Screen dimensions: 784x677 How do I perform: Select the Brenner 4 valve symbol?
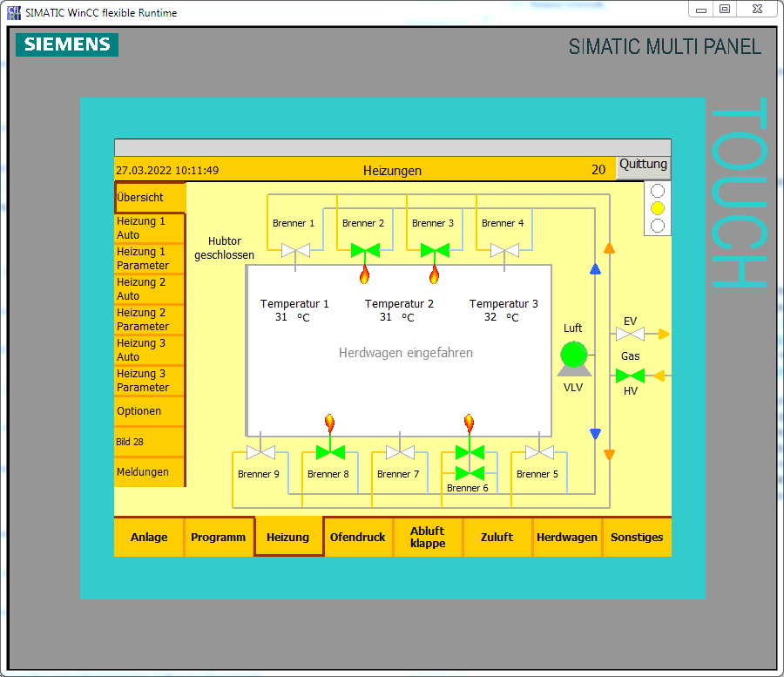504,251
